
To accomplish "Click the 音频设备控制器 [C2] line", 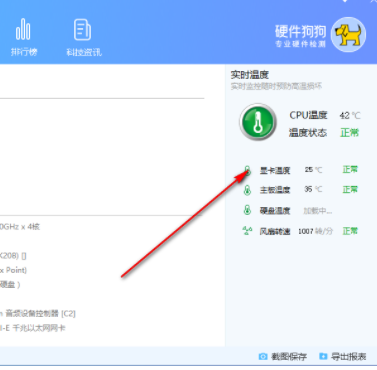I will pyautogui.click(x=38, y=313).
